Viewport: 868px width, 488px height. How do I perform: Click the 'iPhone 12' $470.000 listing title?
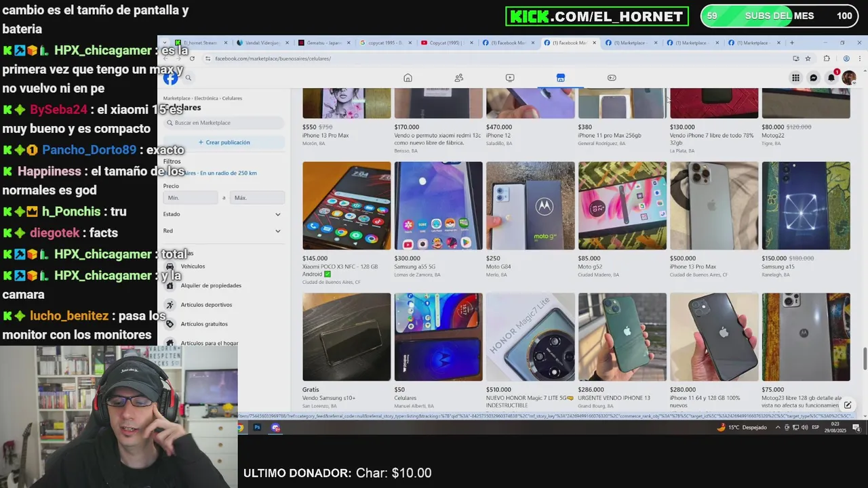click(x=498, y=136)
